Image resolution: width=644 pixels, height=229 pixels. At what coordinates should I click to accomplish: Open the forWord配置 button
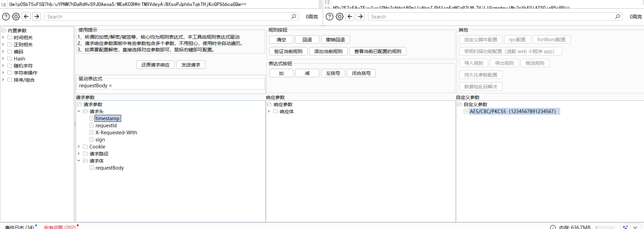[x=551, y=40]
